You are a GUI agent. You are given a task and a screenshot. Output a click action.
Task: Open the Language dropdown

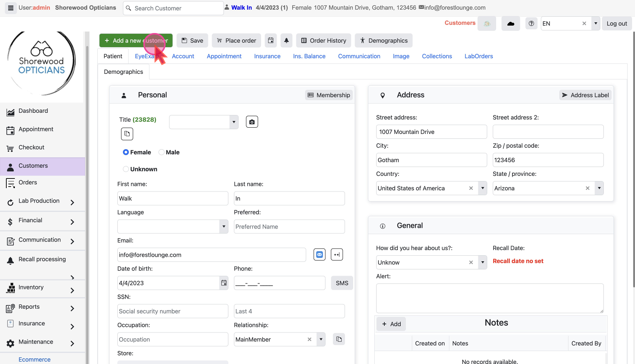[x=224, y=227]
